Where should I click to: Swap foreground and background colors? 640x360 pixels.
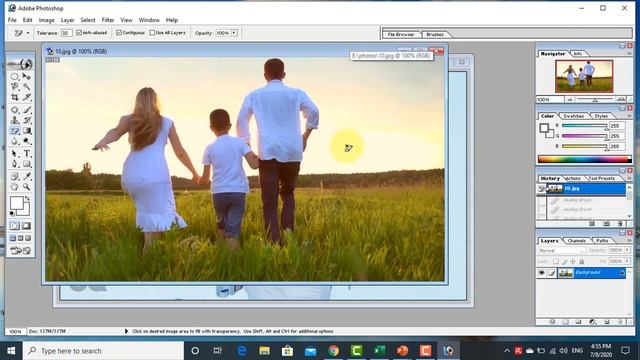(27, 199)
